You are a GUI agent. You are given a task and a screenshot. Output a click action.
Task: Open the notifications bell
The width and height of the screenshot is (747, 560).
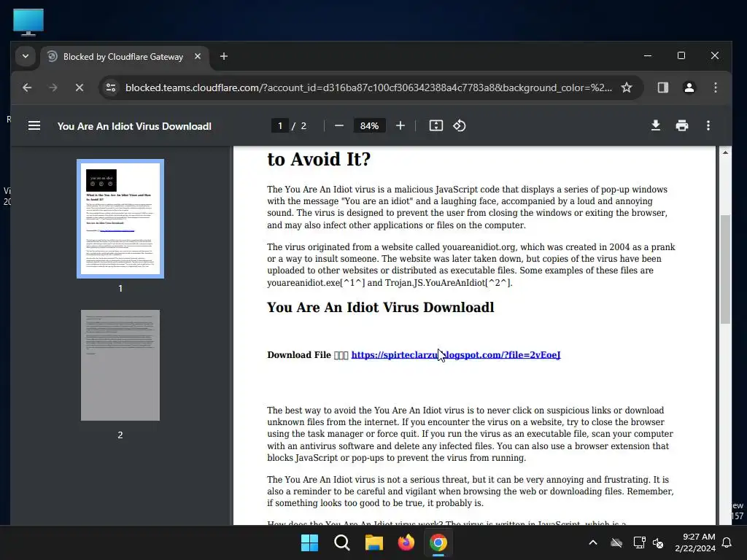(x=727, y=542)
